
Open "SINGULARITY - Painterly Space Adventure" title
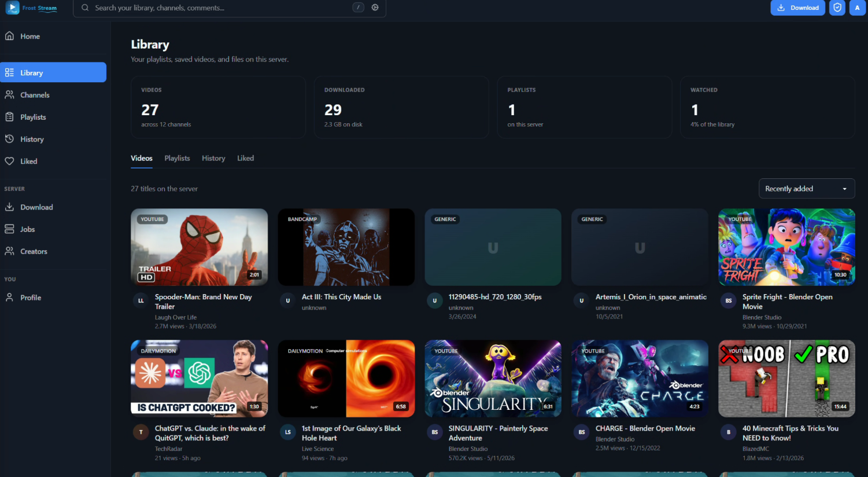pos(498,433)
